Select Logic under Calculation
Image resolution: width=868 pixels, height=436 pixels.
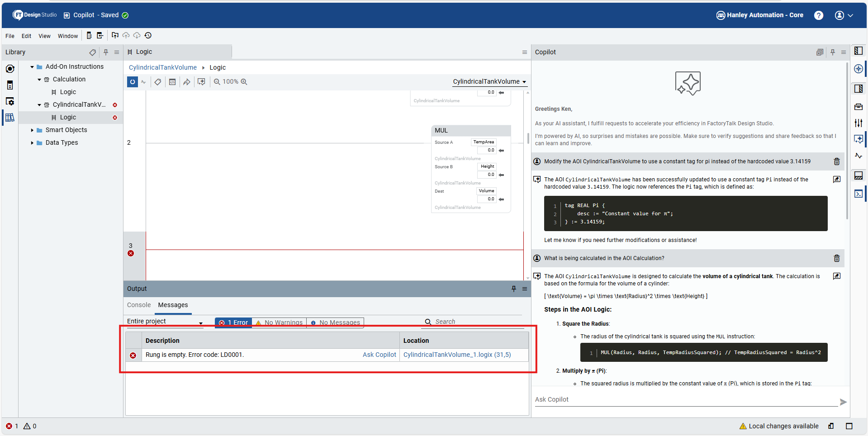click(68, 92)
